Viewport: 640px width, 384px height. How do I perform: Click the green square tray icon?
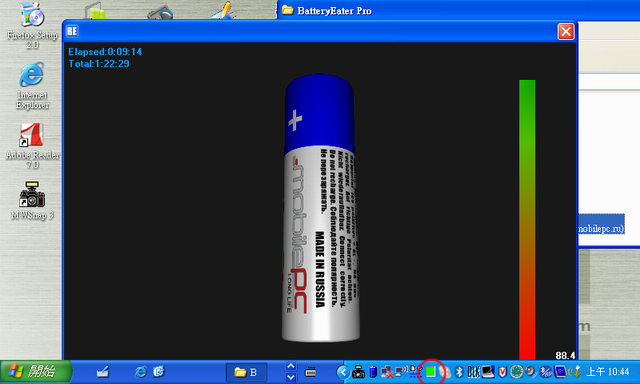pyautogui.click(x=430, y=372)
